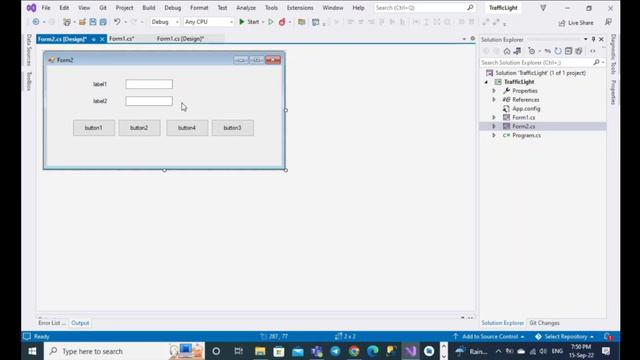Collapse the TrafficLight project node
Screen dimensions: 640x360
click(486, 82)
